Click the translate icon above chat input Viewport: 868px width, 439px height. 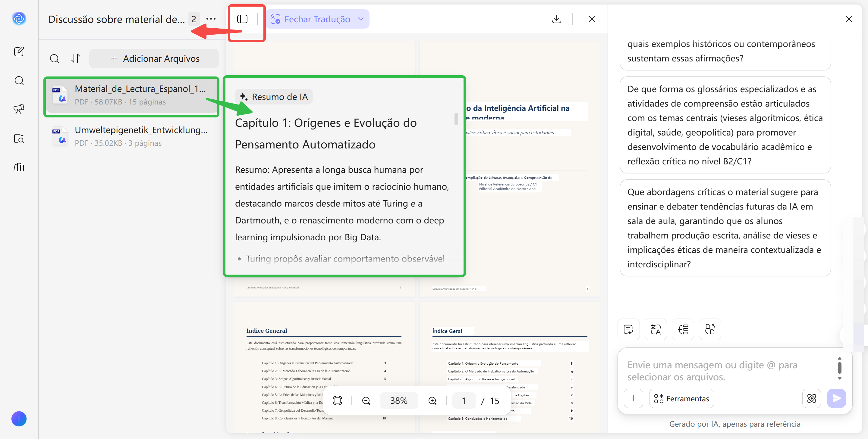click(x=656, y=329)
